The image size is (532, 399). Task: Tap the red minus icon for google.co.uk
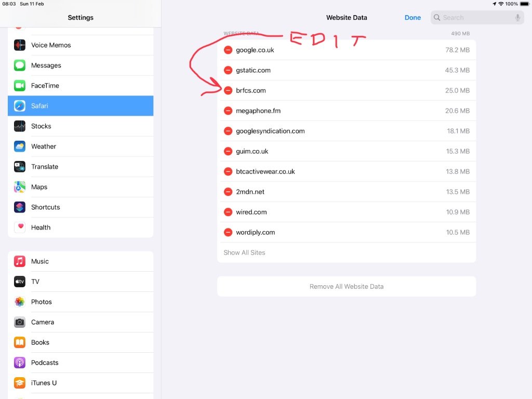228,50
